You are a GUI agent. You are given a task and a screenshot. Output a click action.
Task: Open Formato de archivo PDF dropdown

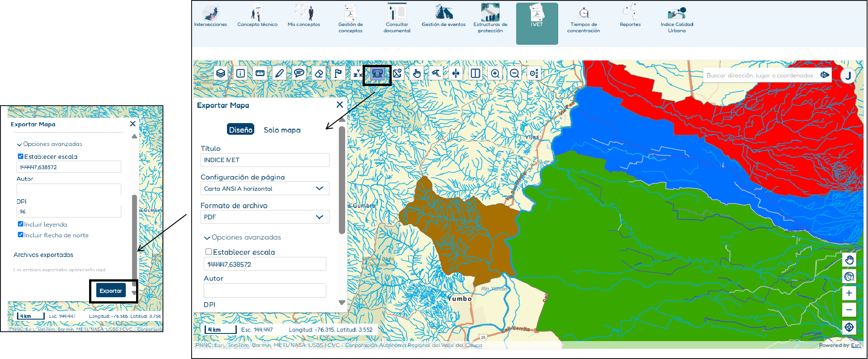click(x=265, y=217)
